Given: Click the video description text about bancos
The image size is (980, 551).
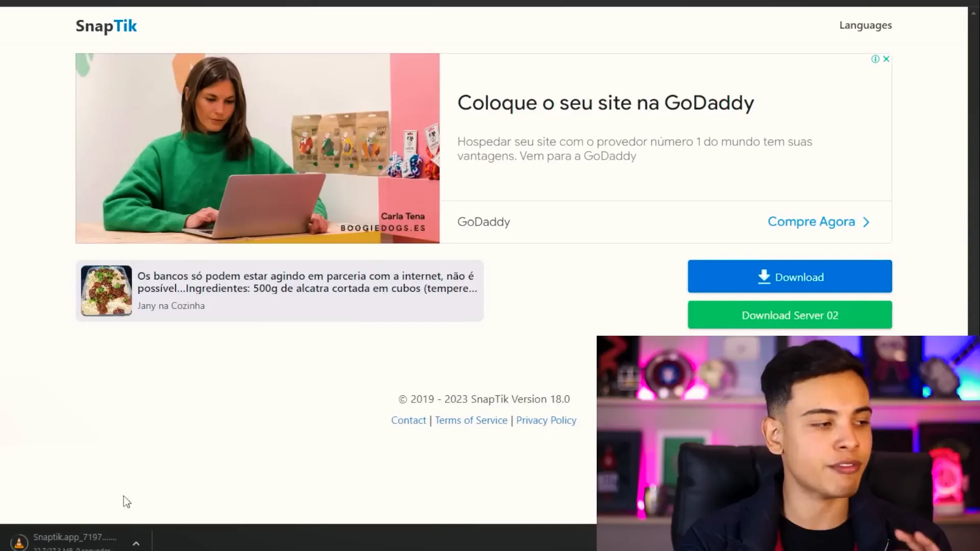Looking at the screenshot, I should (307, 282).
